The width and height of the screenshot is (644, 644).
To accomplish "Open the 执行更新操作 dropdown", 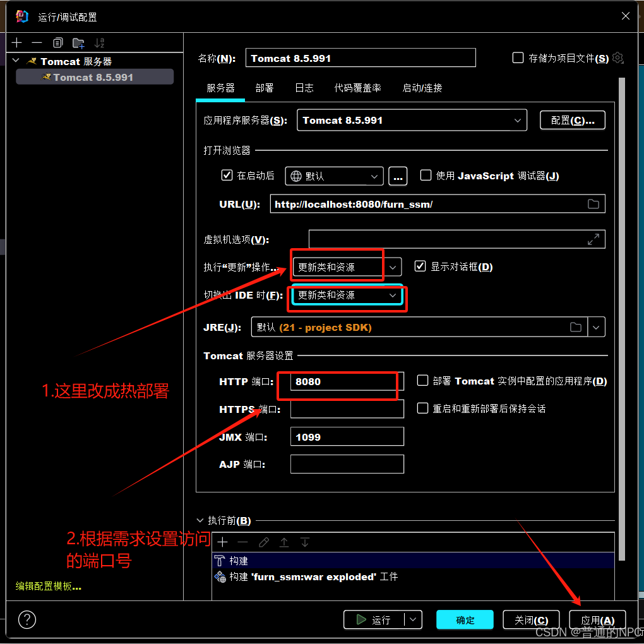I will pos(347,267).
